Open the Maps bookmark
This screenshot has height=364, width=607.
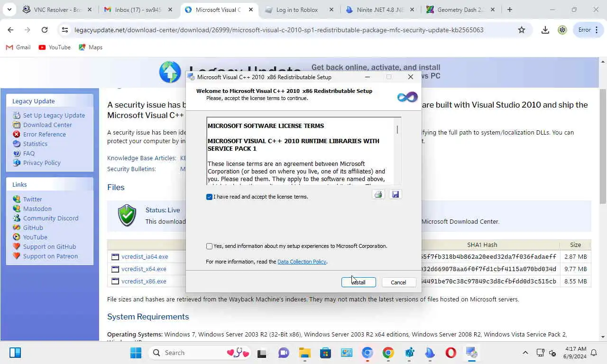click(91, 47)
